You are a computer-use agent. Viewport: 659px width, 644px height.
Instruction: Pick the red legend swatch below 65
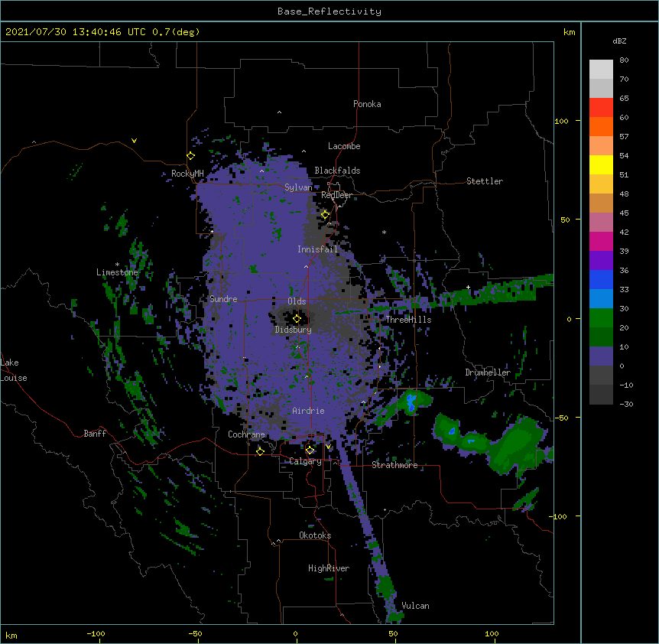[601, 107]
